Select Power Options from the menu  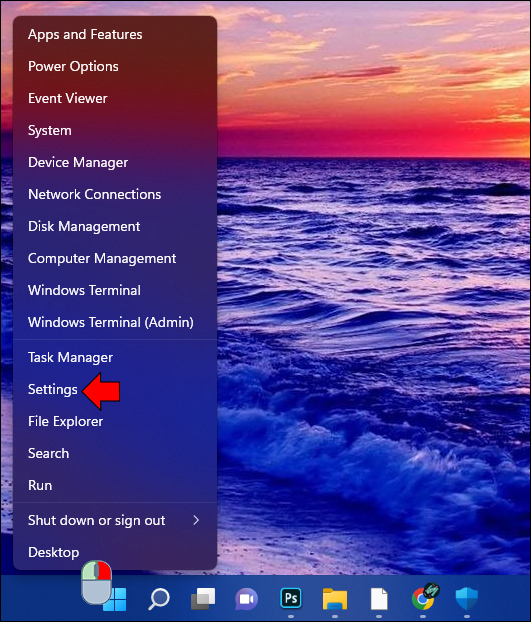[x=115, y=66]
